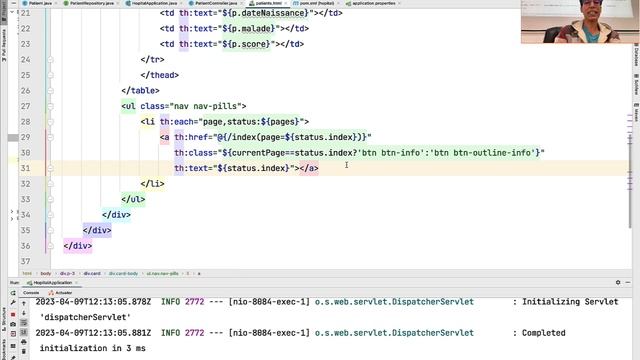Click line number 31 in gutter
The width and height of the screenshot is (640, 360).
click(25, 168)
